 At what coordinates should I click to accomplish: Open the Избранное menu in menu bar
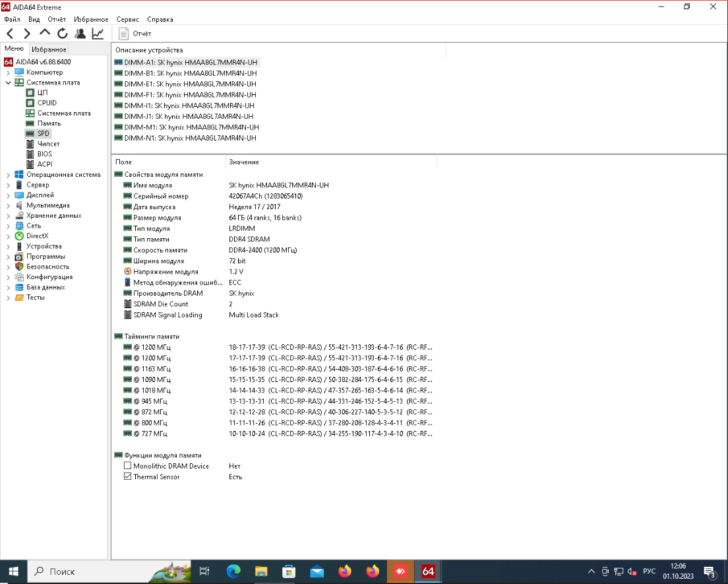91,20
